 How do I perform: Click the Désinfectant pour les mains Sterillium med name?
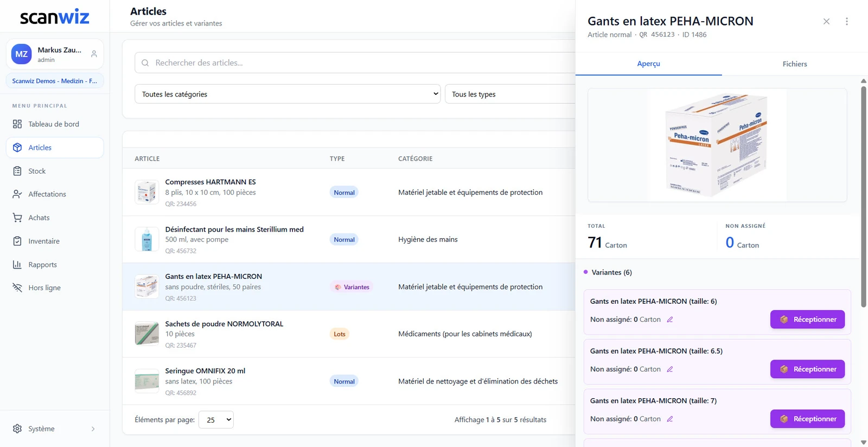pos(234,229)
